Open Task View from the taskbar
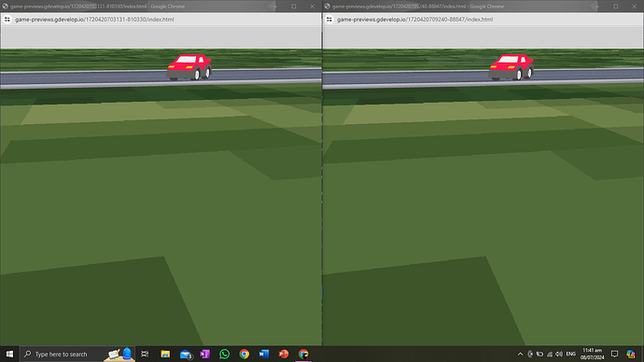 pyautogui.click(x=145, y=354)
